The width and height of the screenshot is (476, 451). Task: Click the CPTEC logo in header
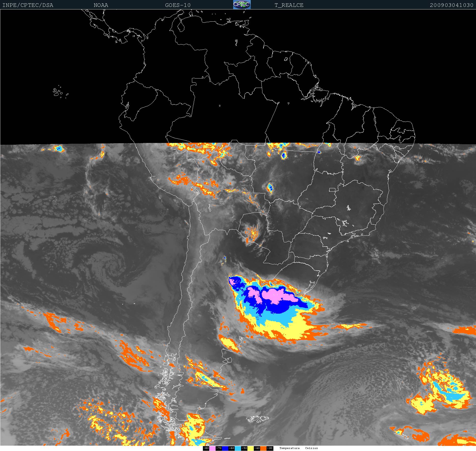(x=242, y=5)
